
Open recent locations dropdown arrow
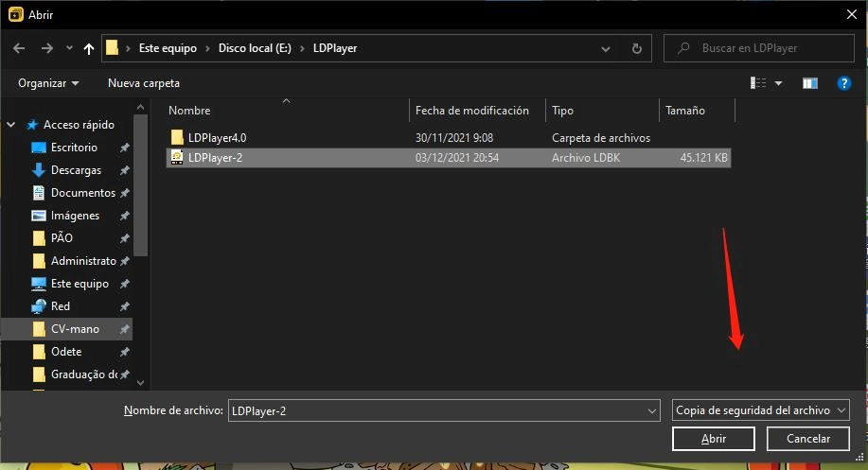[x=69, y=48]
